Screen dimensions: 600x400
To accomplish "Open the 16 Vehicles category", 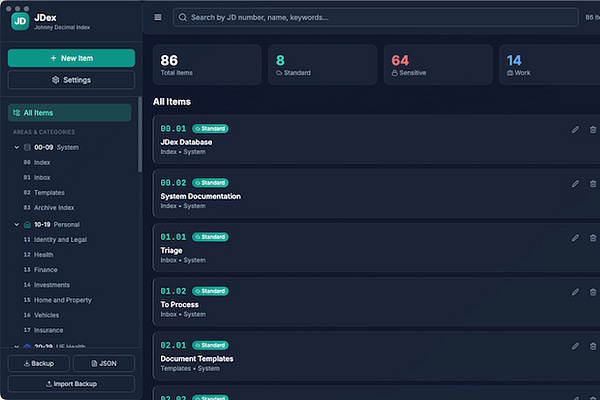I will click(x=41, y=315).
